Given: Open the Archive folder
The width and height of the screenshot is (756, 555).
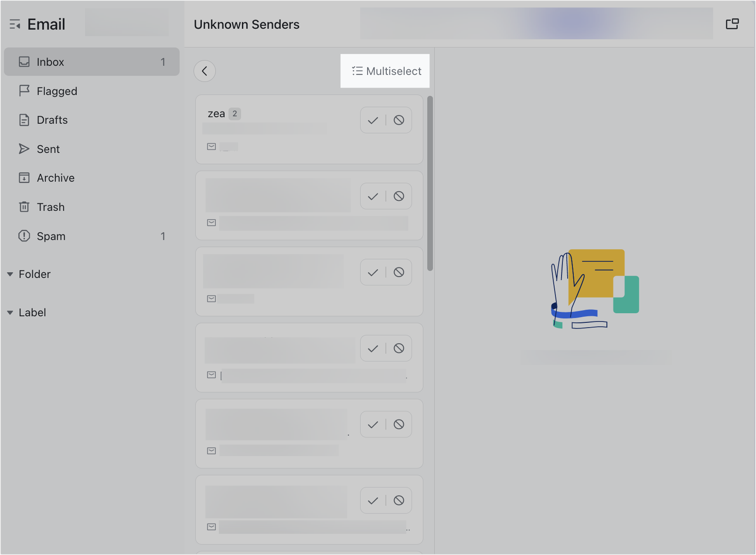Looking at the screenshot, I should [x=92, y=178].
